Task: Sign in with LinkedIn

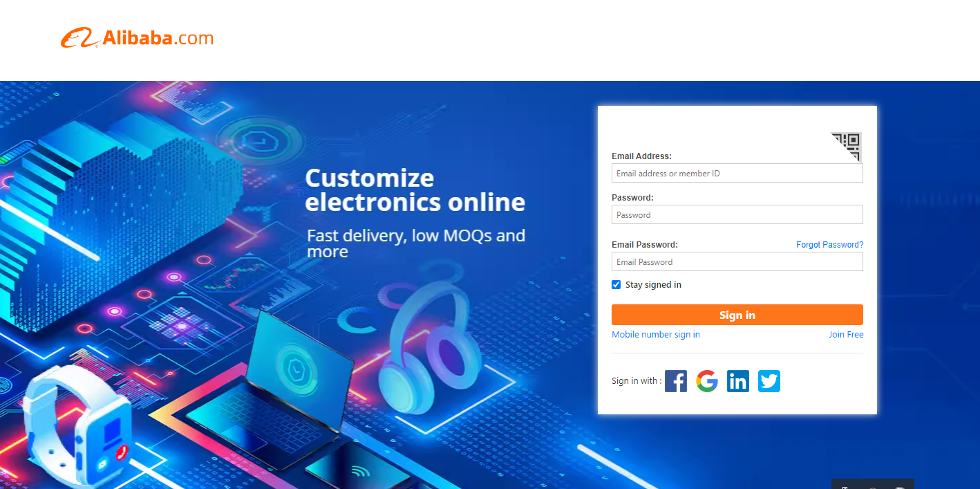Action: click(738, 380)
